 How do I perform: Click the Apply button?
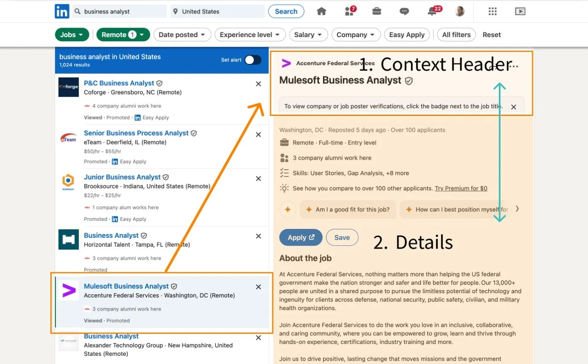click(301, 237)
